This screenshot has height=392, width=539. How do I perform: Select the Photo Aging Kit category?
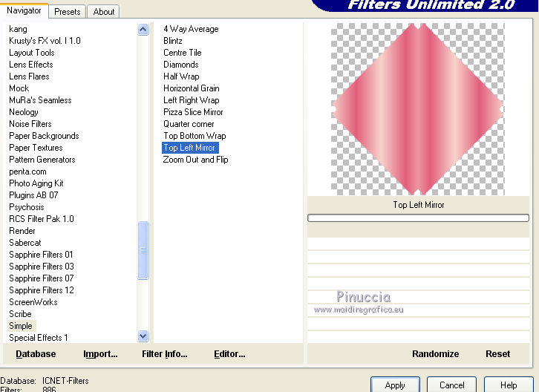[x=36, y=183]
